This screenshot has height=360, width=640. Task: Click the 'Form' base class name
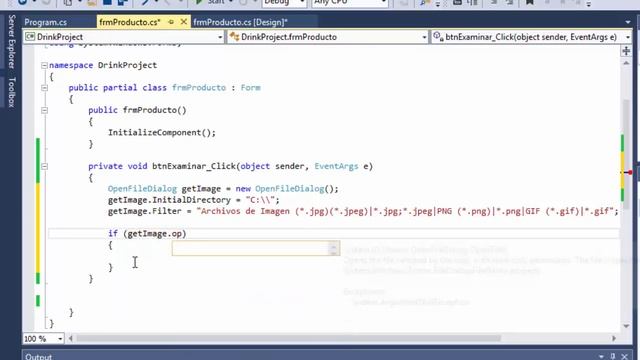click(251, 88)
